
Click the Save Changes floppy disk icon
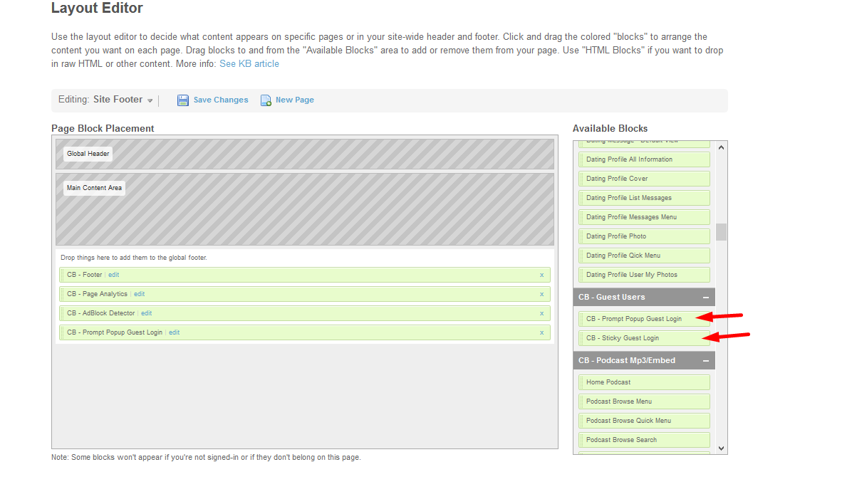coord(183,100)
